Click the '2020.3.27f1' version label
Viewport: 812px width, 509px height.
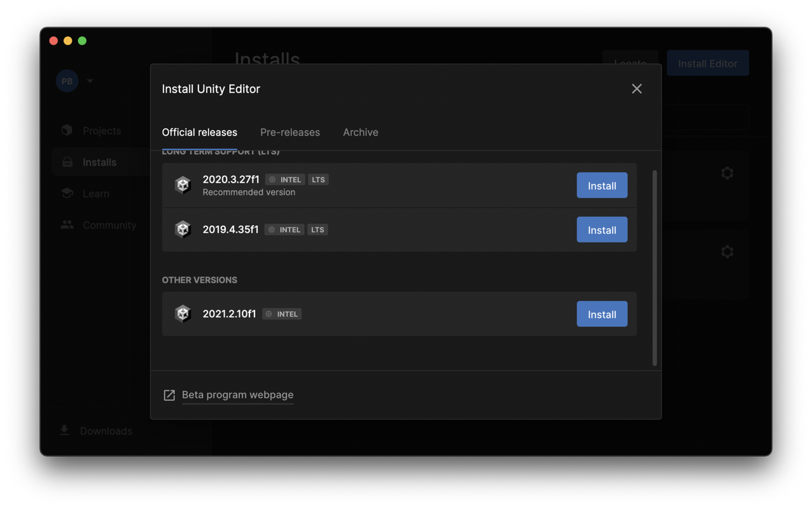click(231, 179)
